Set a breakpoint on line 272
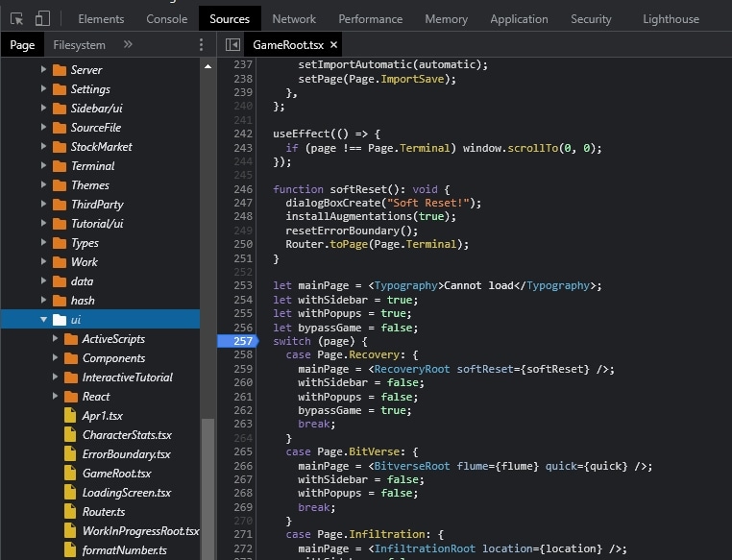 pos(243,548)
